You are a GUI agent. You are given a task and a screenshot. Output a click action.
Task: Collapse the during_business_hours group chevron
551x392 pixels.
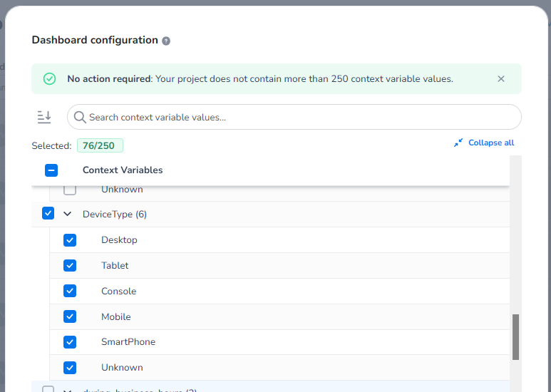point(68,390)
